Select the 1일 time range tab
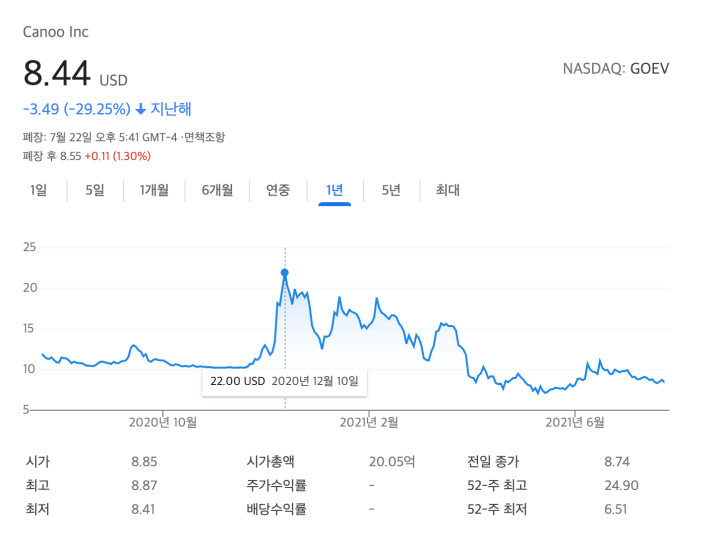This screenshot has height=547, width=720. click(x=39, y=190)
